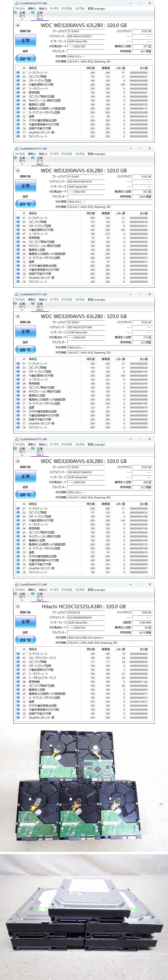Click the previous disk arrow beside the Hitachi title
Screen dimensions: 168x980
pos(17,606)
